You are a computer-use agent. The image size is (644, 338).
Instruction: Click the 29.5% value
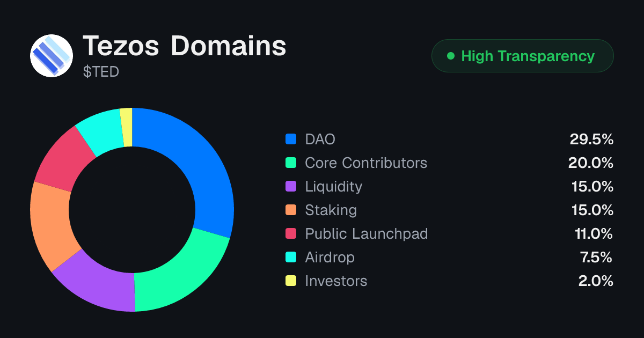pos(591,139)
